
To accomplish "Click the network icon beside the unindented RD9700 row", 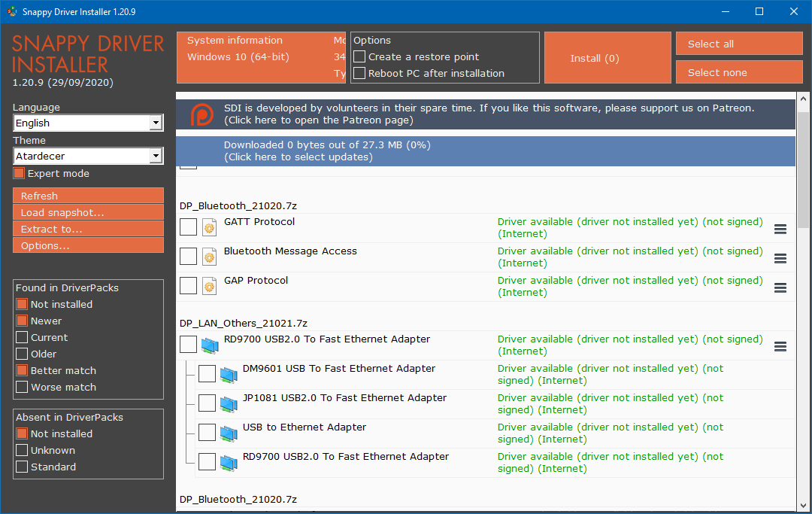I will pos(210,345).
